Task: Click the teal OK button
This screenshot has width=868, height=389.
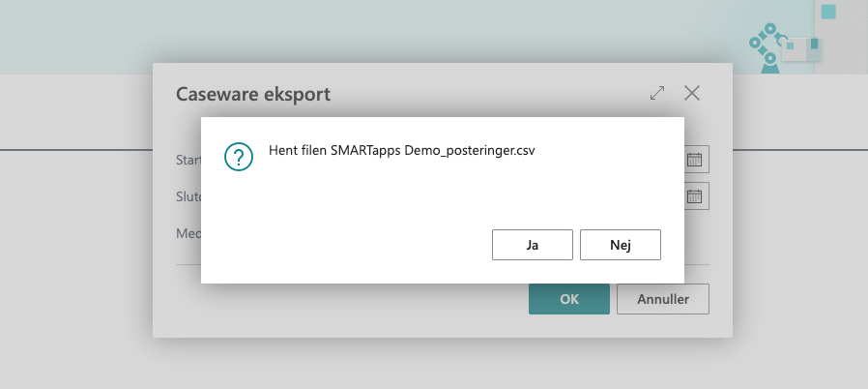Action: click(x=568, y=299)
